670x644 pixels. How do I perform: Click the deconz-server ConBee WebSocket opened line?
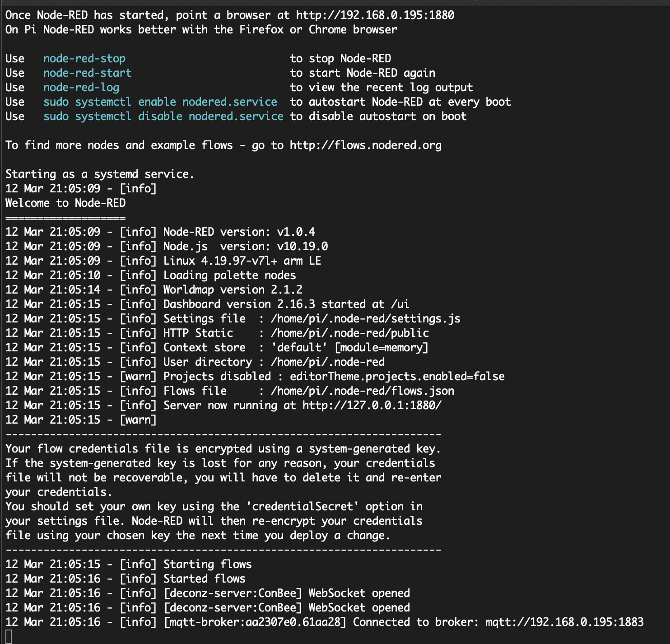pyautogui.click(x=286, y=593)
